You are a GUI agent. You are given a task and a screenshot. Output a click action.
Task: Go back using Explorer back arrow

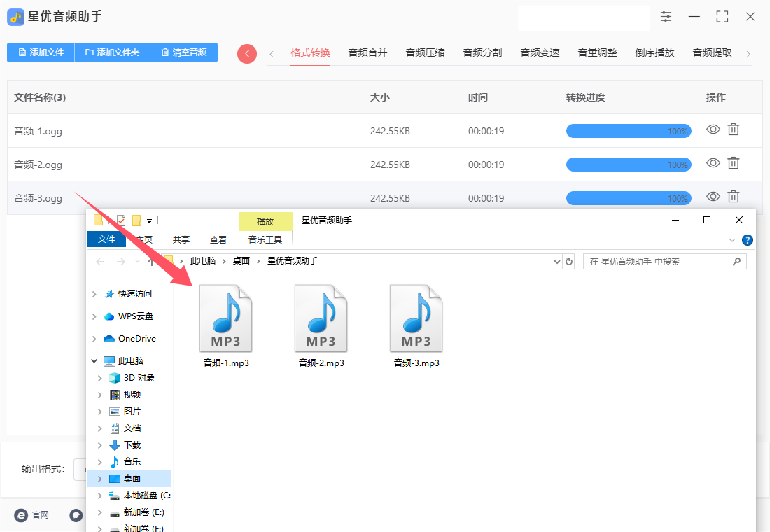[x=100, y=262]
